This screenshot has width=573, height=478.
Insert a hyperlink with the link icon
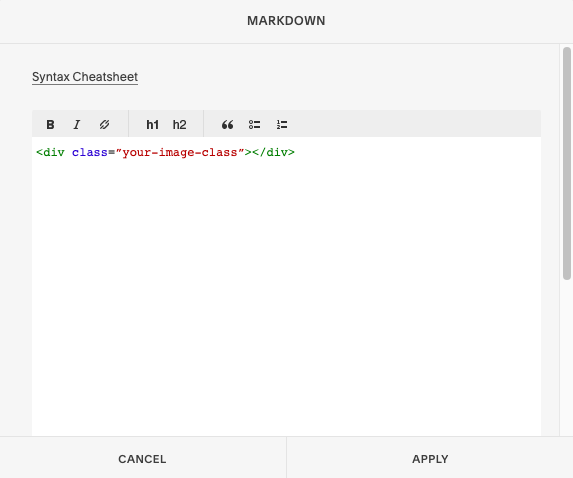point(104,125)
